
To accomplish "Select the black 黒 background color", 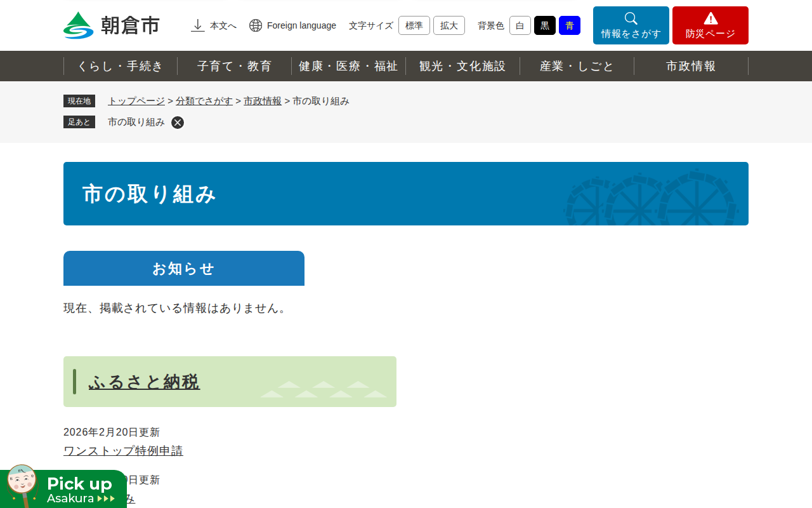I will click(545, 25).
